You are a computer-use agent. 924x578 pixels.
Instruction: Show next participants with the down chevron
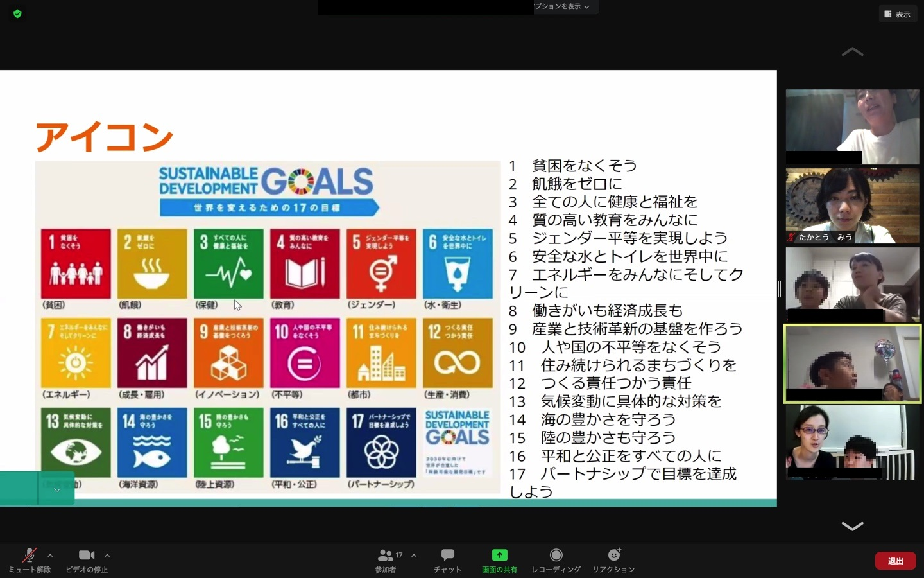point(852,527)
